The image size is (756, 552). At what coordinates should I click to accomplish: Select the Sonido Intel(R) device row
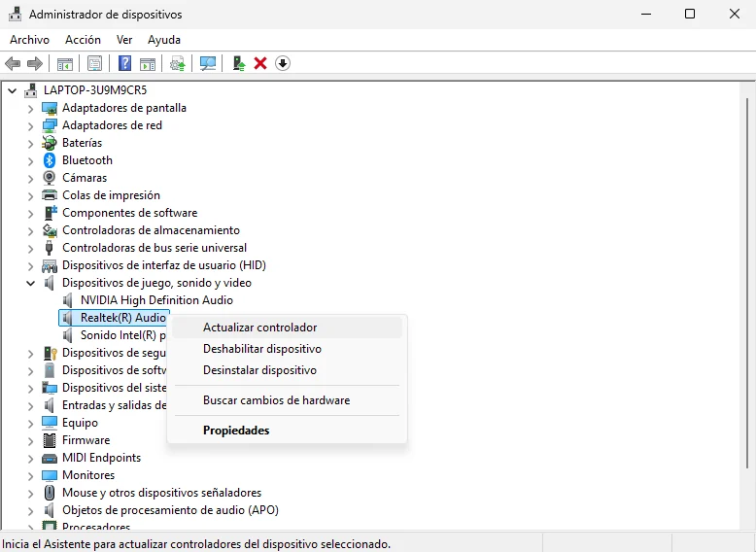pyautogui.click(x=114, y=335)
